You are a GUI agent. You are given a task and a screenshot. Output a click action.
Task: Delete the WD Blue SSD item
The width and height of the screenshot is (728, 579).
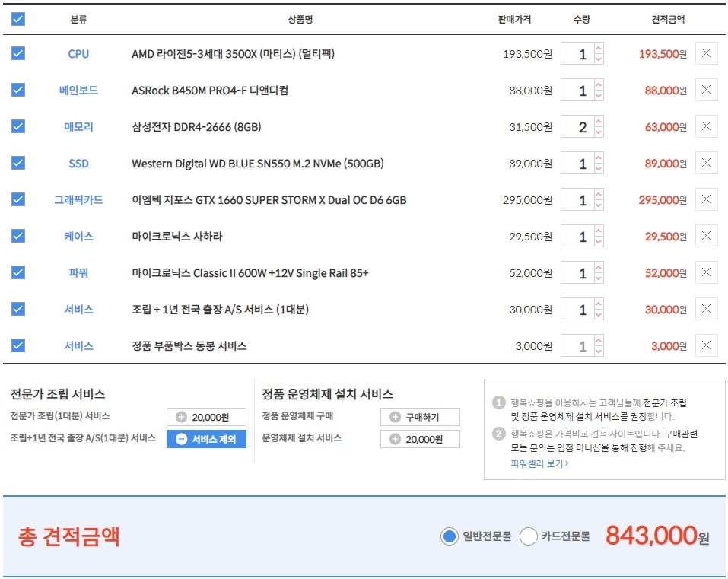pos(706,164)
